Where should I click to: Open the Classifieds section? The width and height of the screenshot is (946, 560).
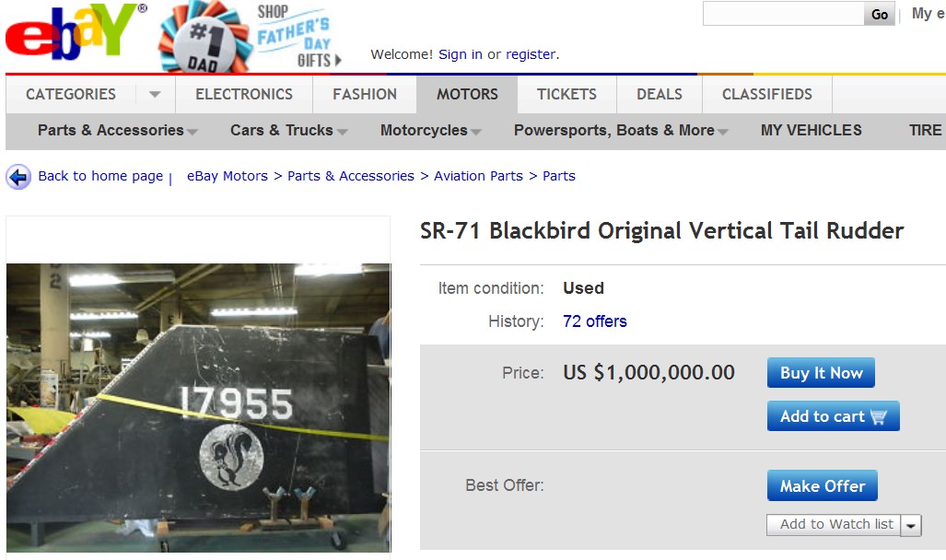766,94
